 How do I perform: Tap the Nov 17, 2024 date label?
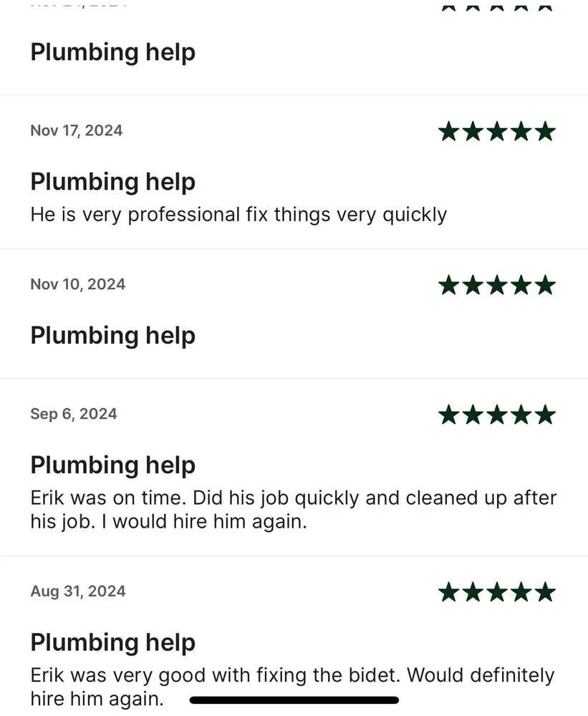(x=77, y=130)
